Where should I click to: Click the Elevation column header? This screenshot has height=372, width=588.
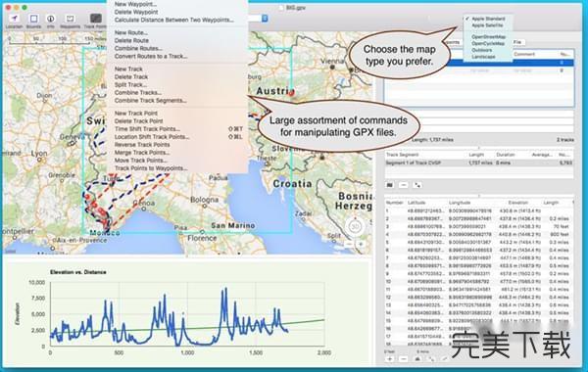[518, 203]
